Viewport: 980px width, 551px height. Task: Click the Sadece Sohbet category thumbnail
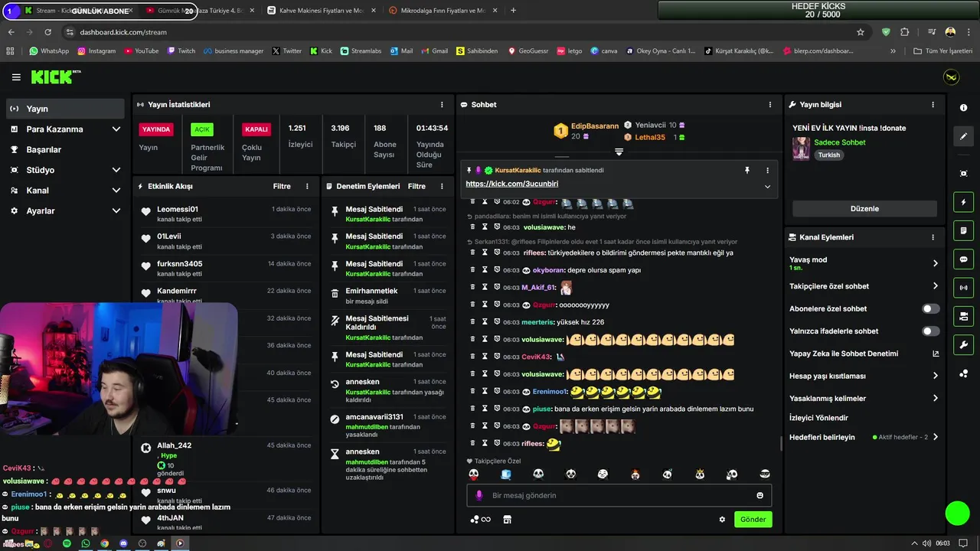(802, 148)
